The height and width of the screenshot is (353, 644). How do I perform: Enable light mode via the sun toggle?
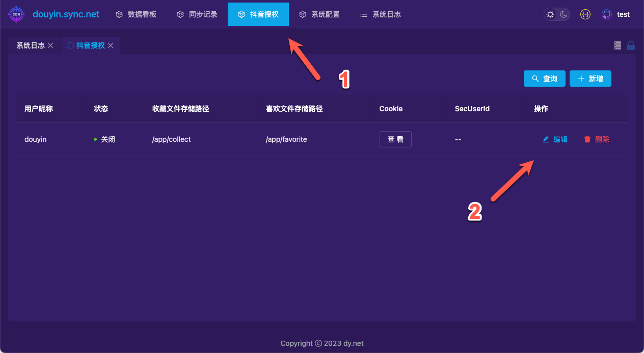click(x=550, y=14)
